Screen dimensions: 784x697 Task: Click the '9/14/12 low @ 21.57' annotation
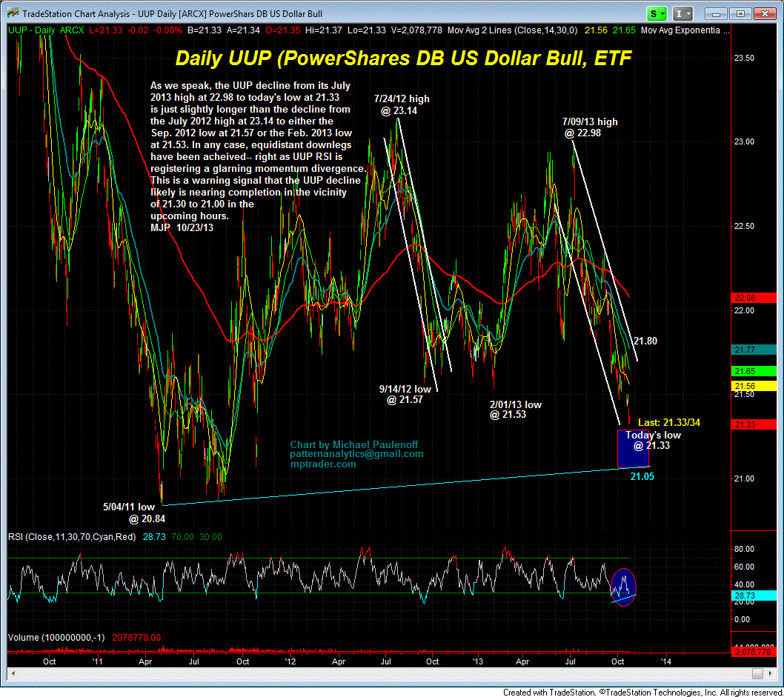(x=405, y=394)
